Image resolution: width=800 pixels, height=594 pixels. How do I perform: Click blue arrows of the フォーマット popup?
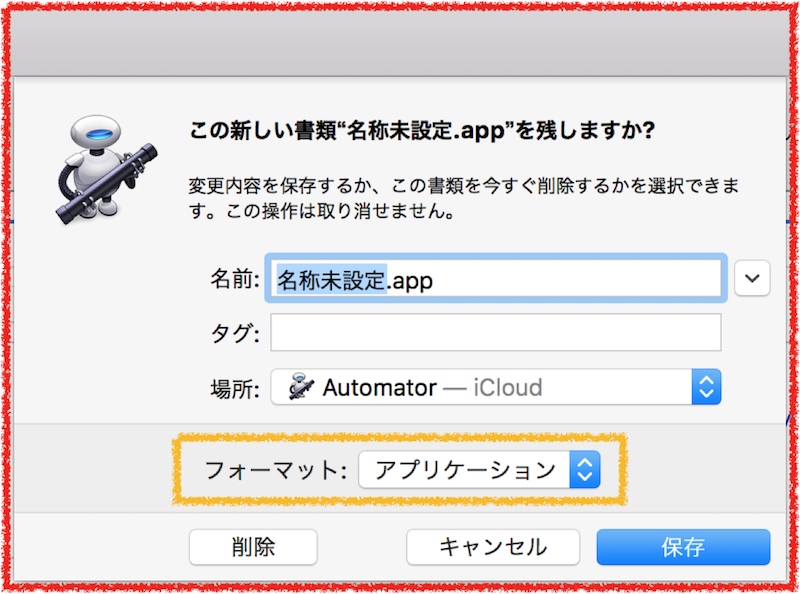[x=585, y=469]
